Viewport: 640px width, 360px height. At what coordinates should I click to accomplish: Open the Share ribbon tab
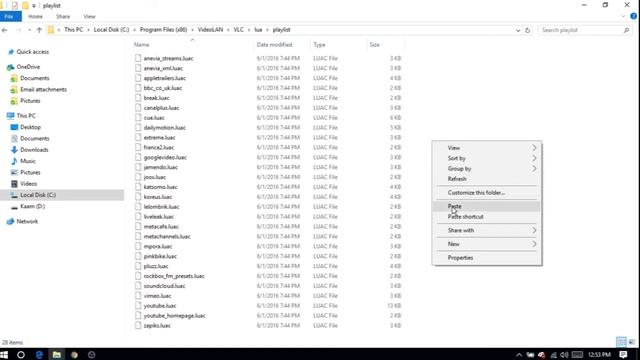click(x=63, y=16)
